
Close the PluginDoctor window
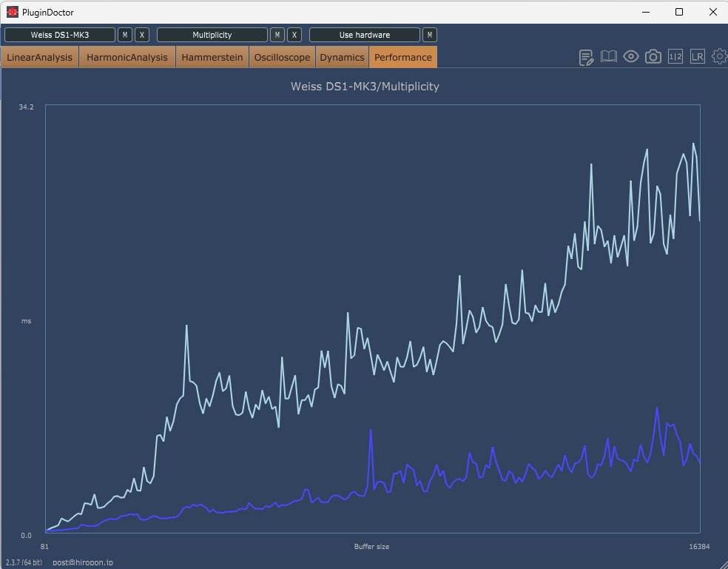click(x=713, y=12)
